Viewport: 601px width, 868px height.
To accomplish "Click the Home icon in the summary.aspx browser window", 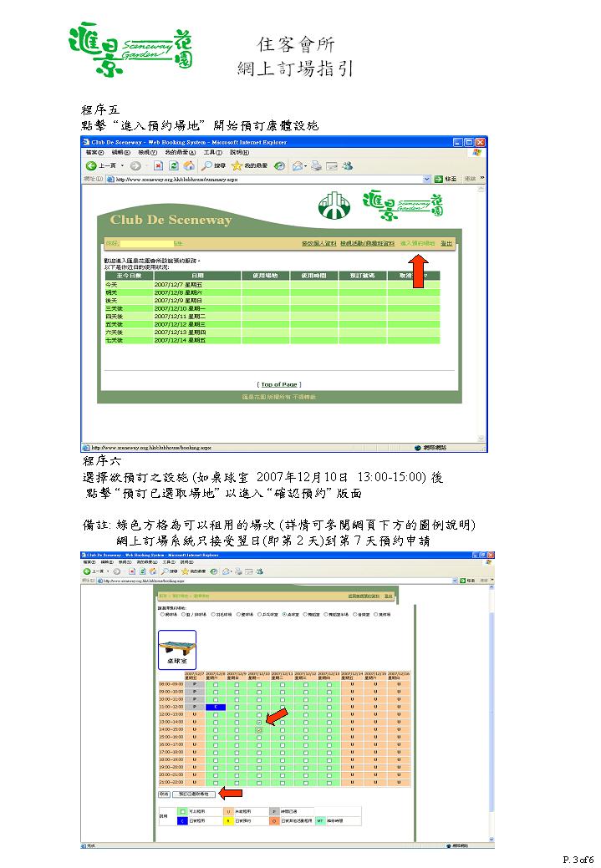I will (189, 165).
